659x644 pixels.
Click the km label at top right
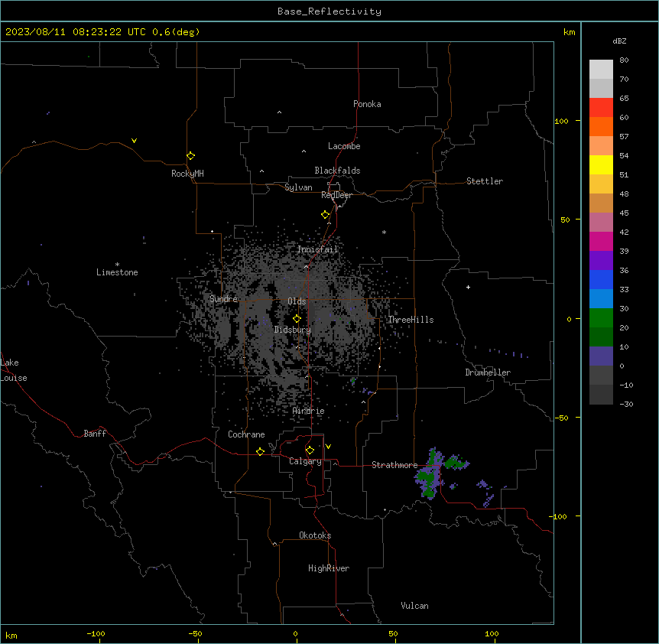click(x=569, y=32)
